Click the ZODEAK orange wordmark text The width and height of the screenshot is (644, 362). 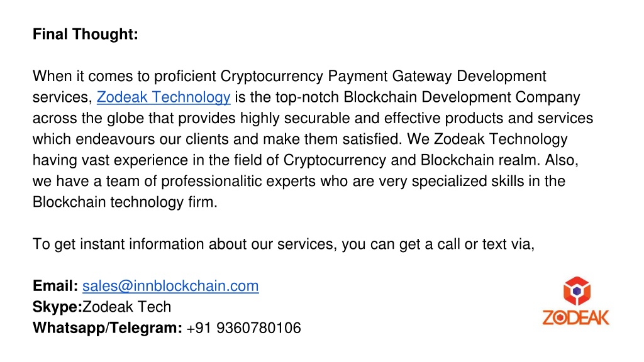(576, 317)
